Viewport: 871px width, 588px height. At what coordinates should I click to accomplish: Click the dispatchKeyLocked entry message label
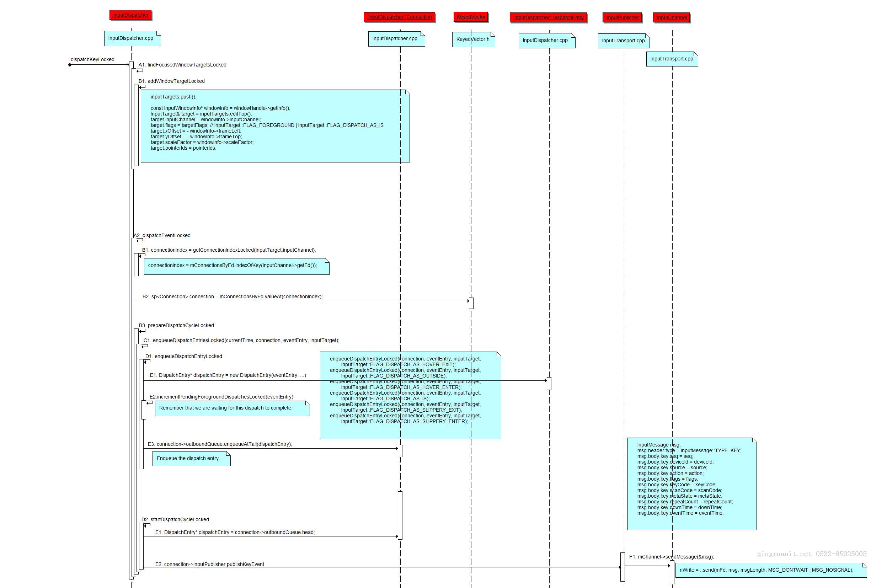(92, 60)
